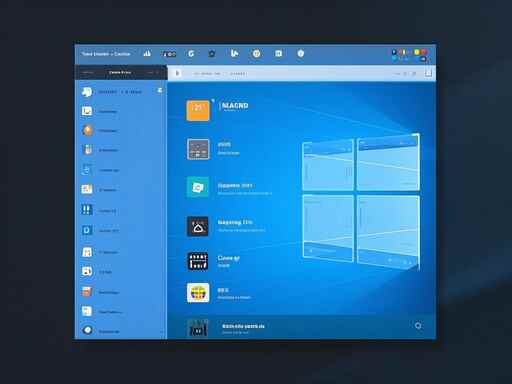
Task: Open the sidebar row with orange round icon
Action: click(121, 130)
